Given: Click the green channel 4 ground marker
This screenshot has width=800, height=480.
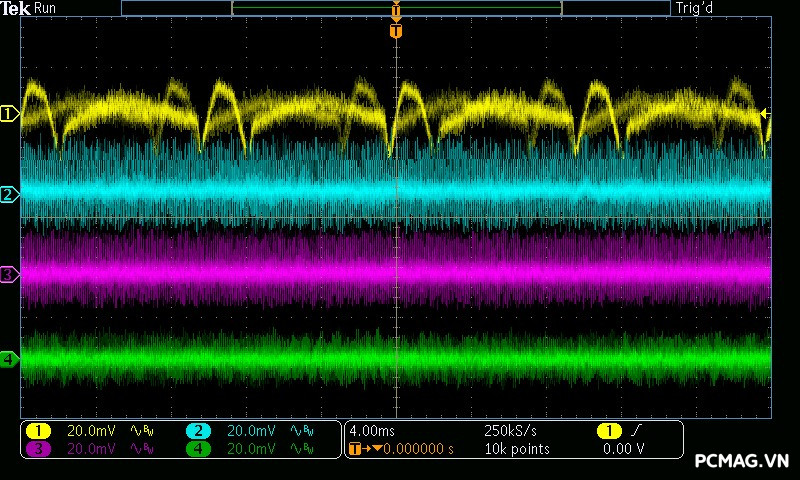Looking at the screenshot, I should pyautogui.click(x=10, y=359).
